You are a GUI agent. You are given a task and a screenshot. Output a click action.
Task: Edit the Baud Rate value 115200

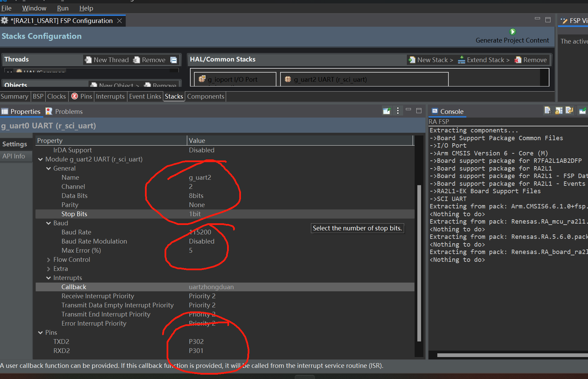click(x=200, y=232)
